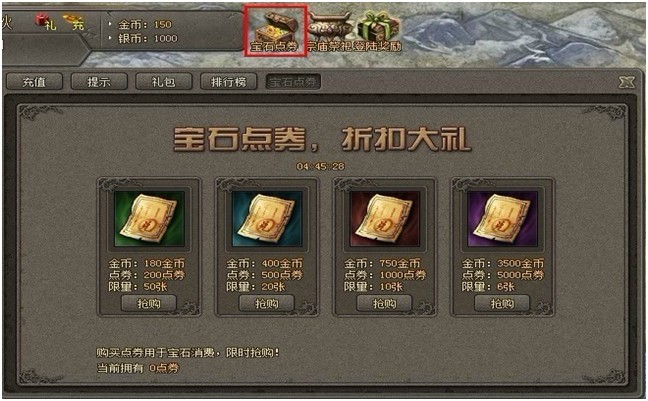
Task: Switch to the 提示 tab
Action: (x=99, y=82)
